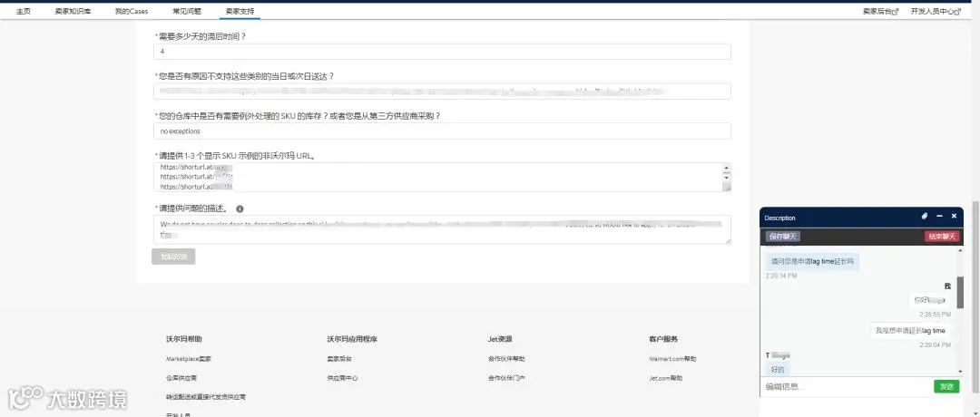Click the '好的' chat reply
Image resolution: width=980 pixels, height=417 pixels.
[x=779, y=370]
